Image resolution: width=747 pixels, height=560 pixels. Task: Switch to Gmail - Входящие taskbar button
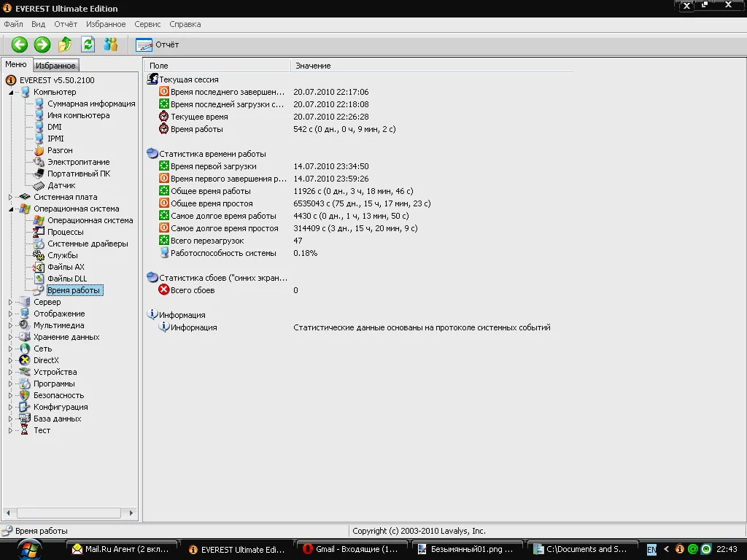[x=352, y=550]
